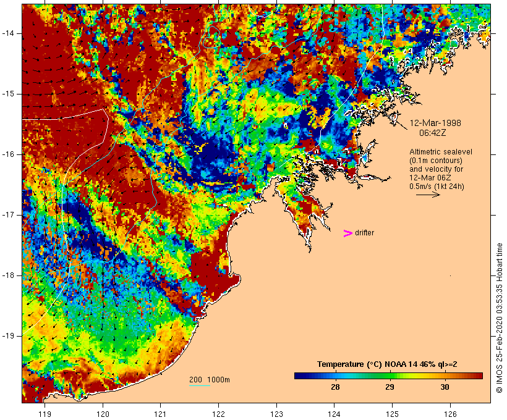The height and width of the screenshot is (420, 507).
Task: Click longitude label 122
Action: (218, 414)
